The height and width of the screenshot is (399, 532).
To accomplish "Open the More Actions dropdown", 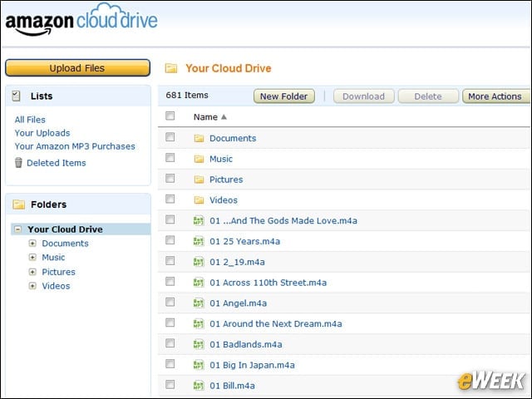I will pyautogui.click(x=496, y=96).
